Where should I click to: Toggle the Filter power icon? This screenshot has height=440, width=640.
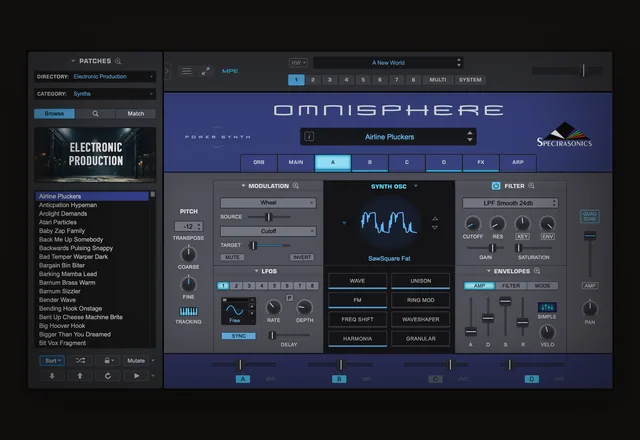[496, 186]
